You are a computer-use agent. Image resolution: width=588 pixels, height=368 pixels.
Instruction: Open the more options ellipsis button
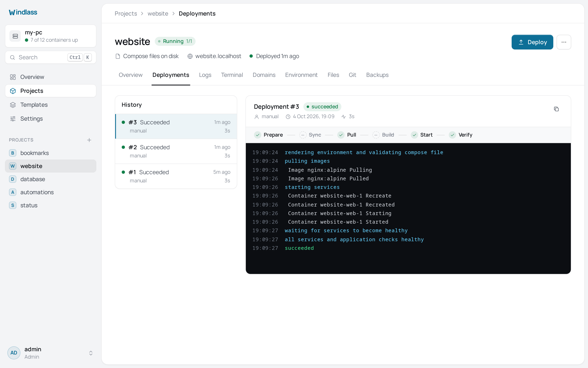coord(564,42)
